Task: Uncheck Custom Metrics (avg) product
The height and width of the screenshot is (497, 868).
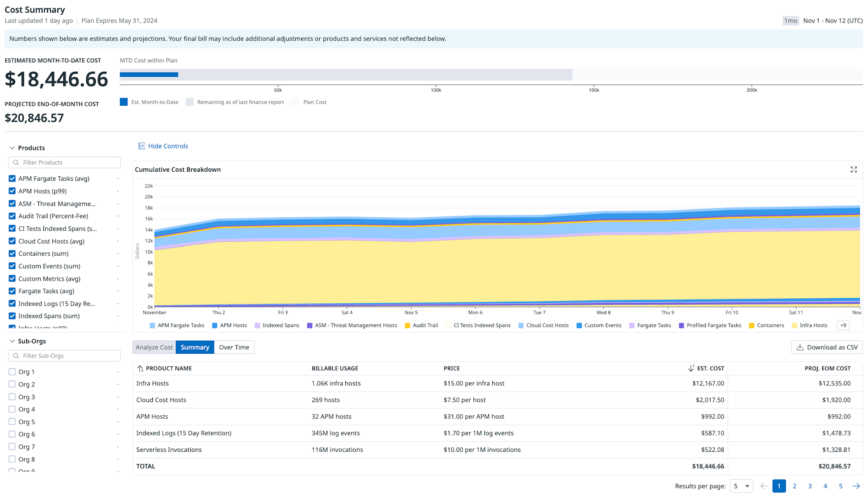Action: 12,279
